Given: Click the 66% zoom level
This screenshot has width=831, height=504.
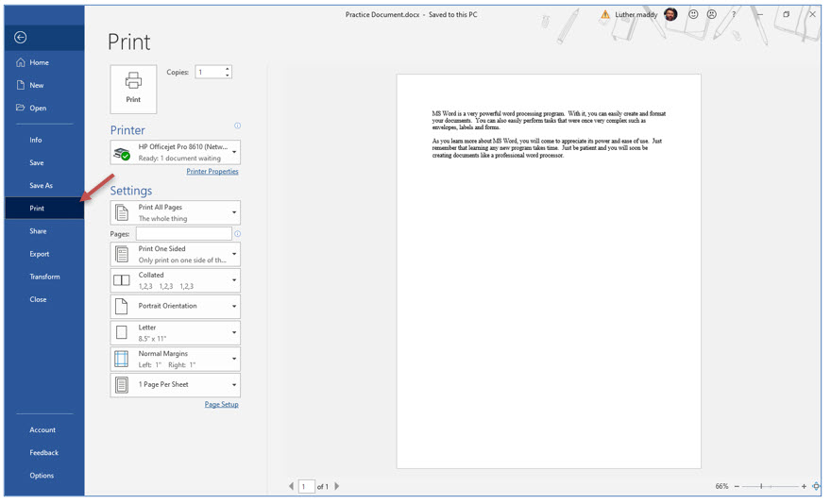Looking at the screenshot, I should click(x=723, y=487).
